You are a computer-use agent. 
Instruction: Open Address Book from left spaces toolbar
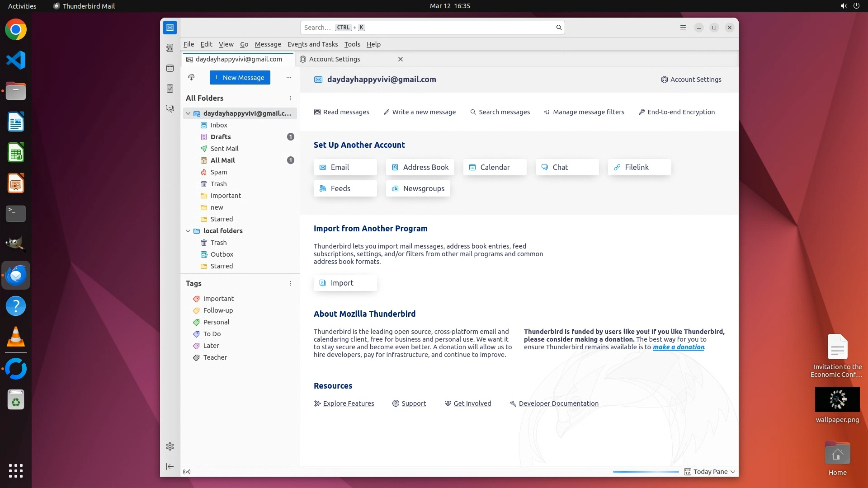point(170,48)
